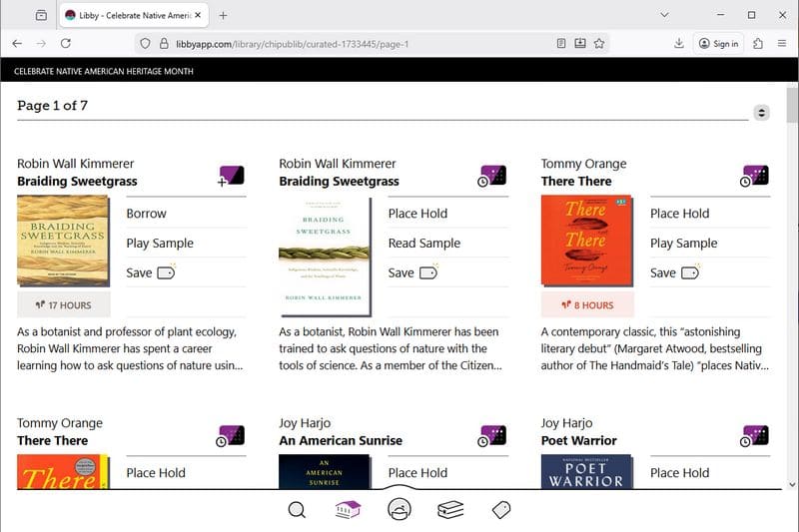Click hold card icon beside There There audiobook
Viewport: 799px width, 532px height.
click(x=754, y=177)
